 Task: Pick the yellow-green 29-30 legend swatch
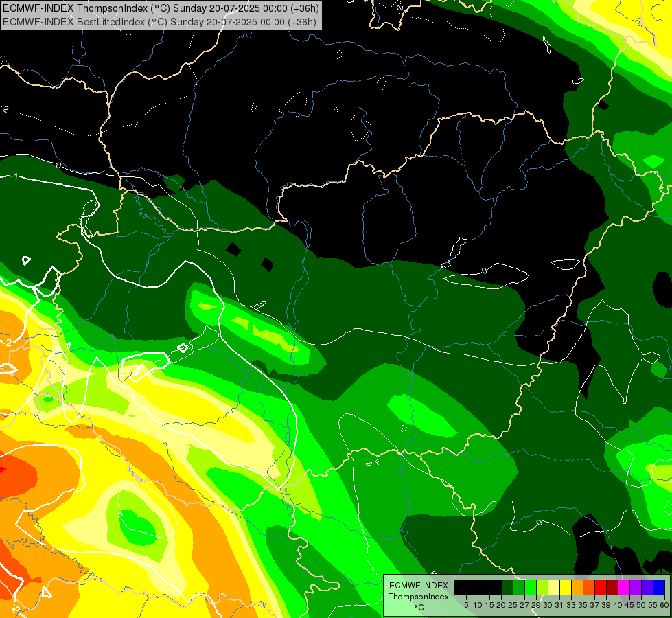(542, 587)
